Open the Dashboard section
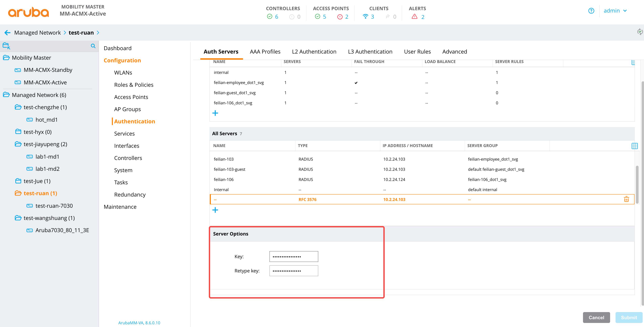Viewport: 644px width, 327px height. point(117,48)
